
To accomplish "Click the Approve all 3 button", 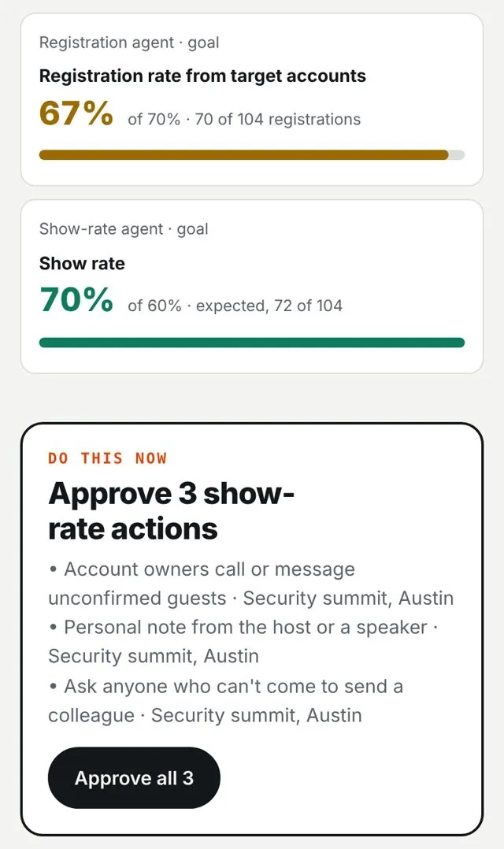I will click(x=134, y=778).
